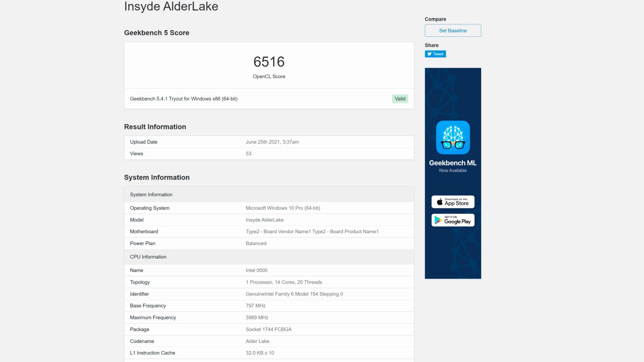Open the Geekbench ML brain app icon
The image size is (644, 362).
[453, 137]
